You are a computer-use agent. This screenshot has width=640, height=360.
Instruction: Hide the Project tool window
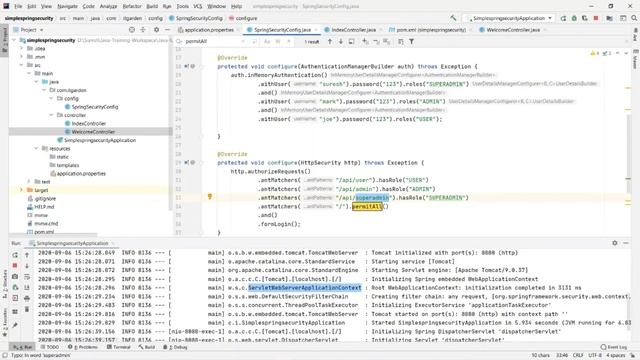[x=167, y=30]
